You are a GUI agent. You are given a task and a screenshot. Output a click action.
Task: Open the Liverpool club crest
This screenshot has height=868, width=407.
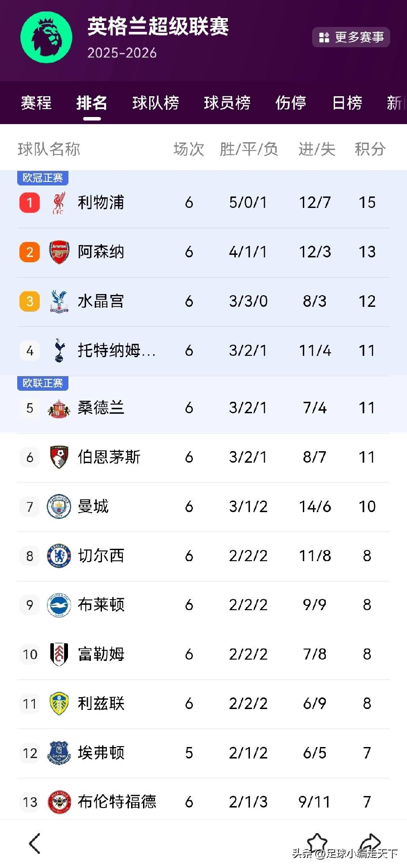click(58, 203)
